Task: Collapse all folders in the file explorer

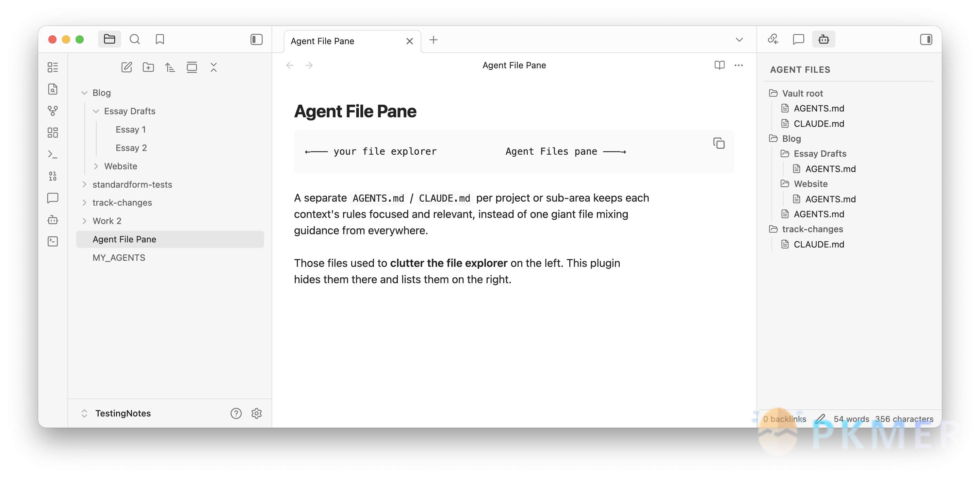Action: 213,67
